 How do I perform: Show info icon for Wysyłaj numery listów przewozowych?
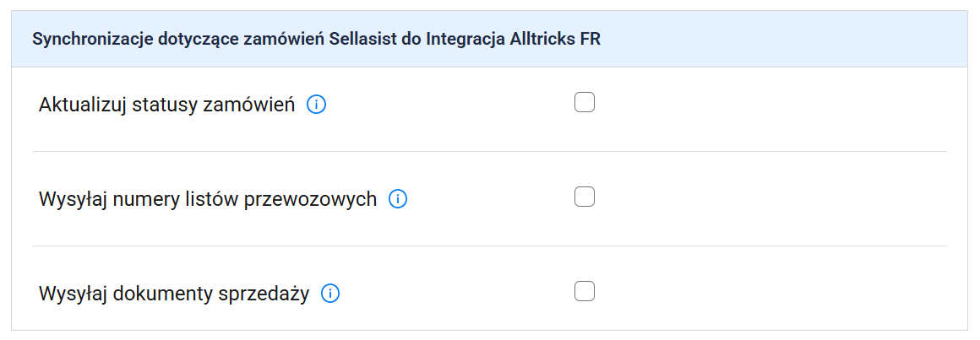398,200
